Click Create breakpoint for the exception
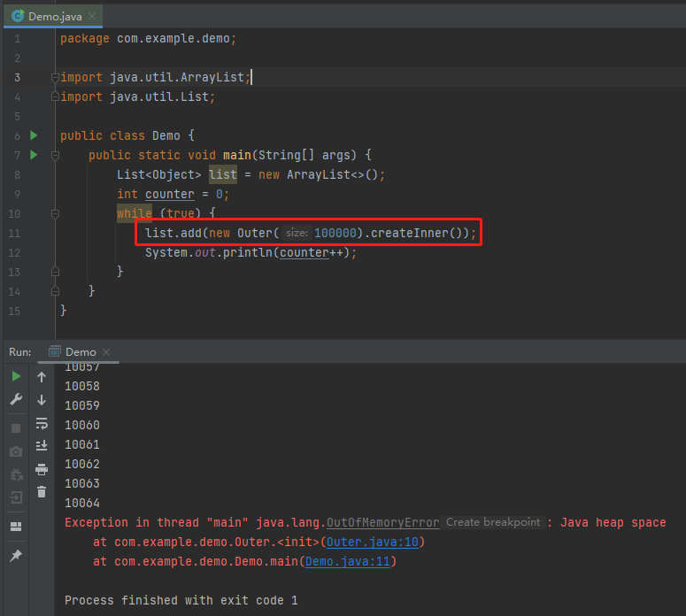Screen dimensions: 686x616 point(493,522)
